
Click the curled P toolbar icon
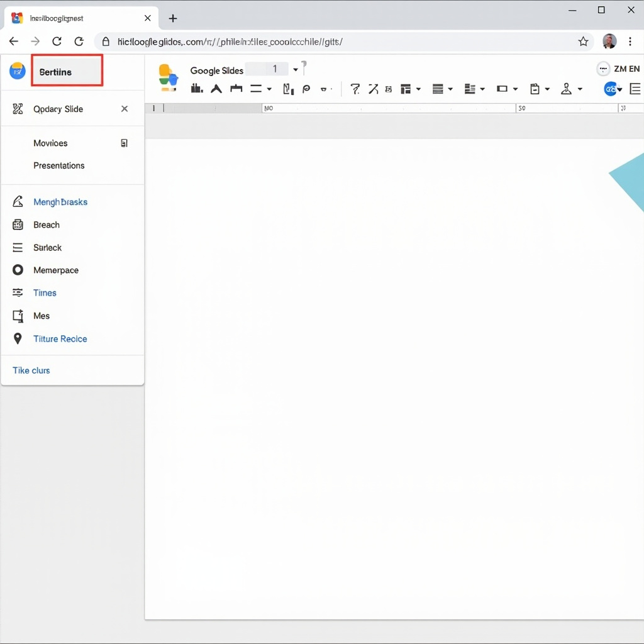tap(306, 89)
